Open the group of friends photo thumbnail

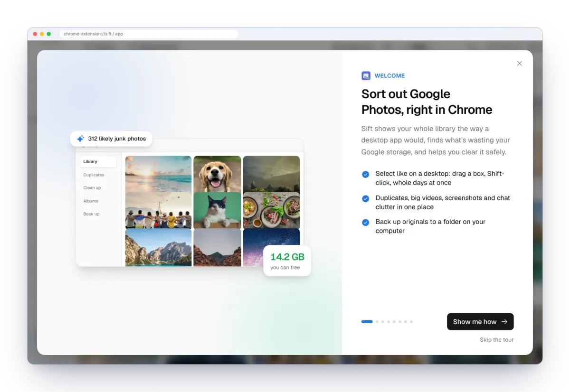[158, 210]
